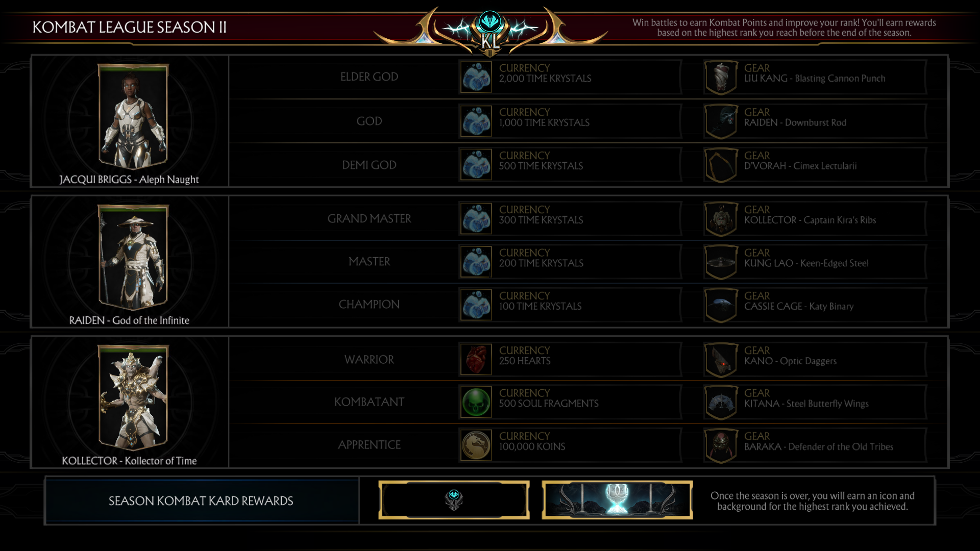
Task: Click the 2,000 Time Krystals currency icon
Action: [x=476, y=78]
